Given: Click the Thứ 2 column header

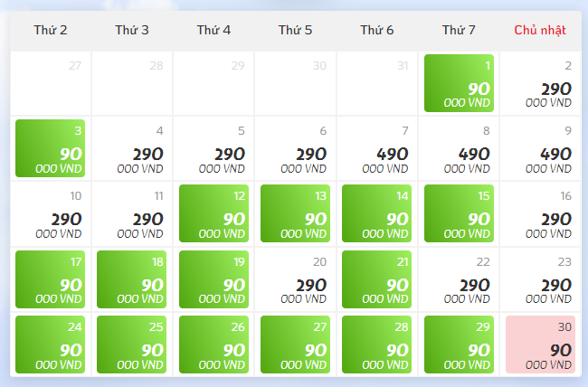Looking at the screenshot, I should (x=51, y=30).
